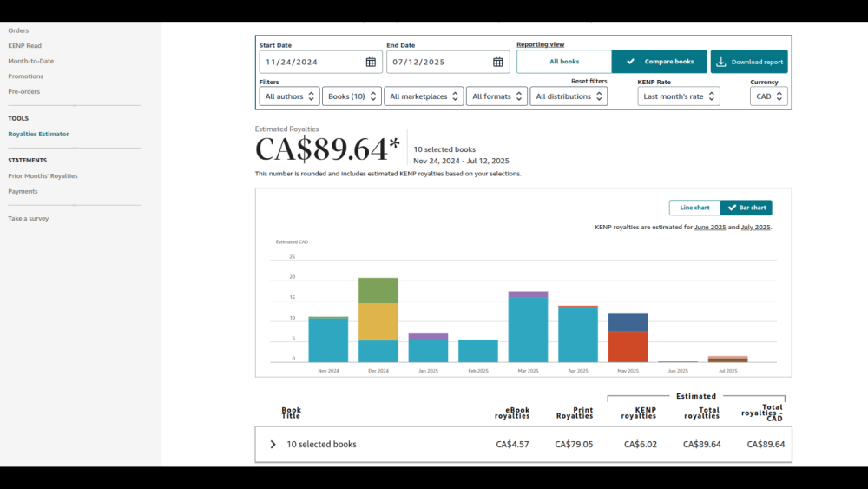The width and height of the screenshot is (868, 489).
Task: Expand the All marketplaces dropdown
Action: coord(424,96)
